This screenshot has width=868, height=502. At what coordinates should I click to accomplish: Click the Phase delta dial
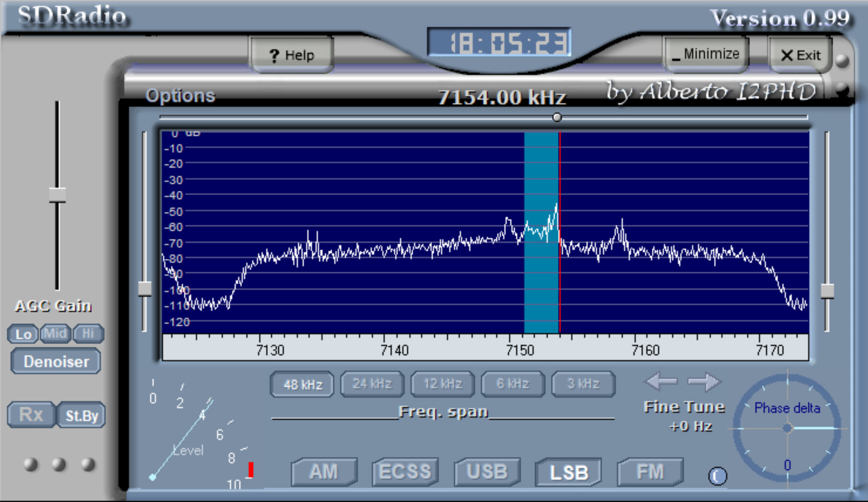[787, 428]
